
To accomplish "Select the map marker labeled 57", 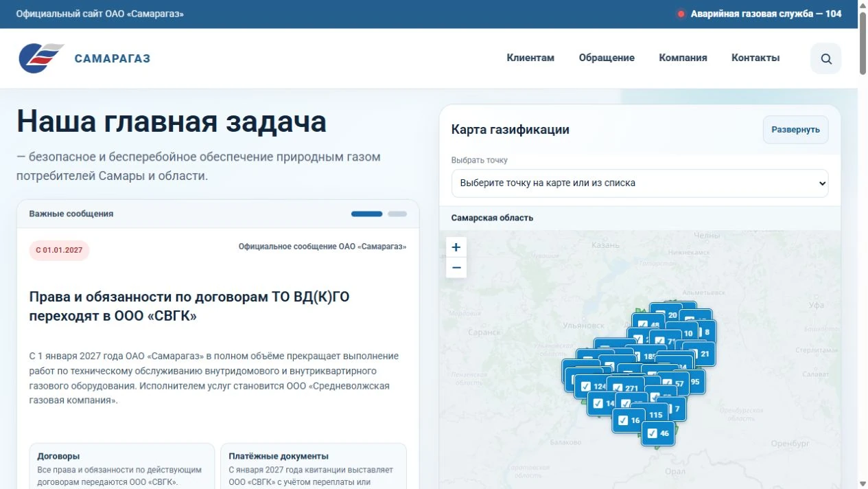I will click(x=678, y=384).
